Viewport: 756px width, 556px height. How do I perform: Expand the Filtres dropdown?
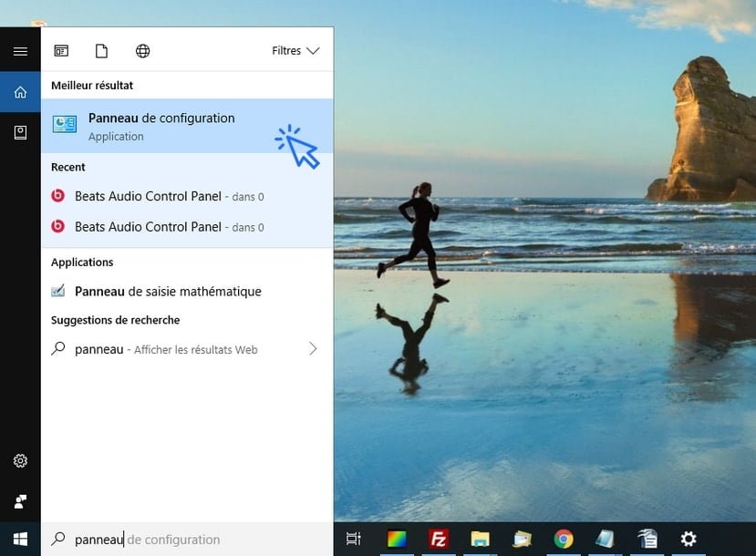(295, 51)
